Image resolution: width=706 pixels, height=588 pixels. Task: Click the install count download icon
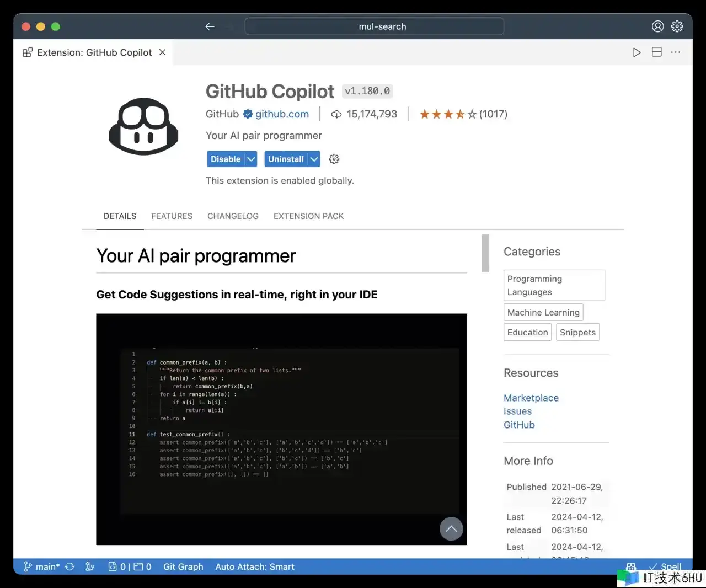tap(336, 114)
